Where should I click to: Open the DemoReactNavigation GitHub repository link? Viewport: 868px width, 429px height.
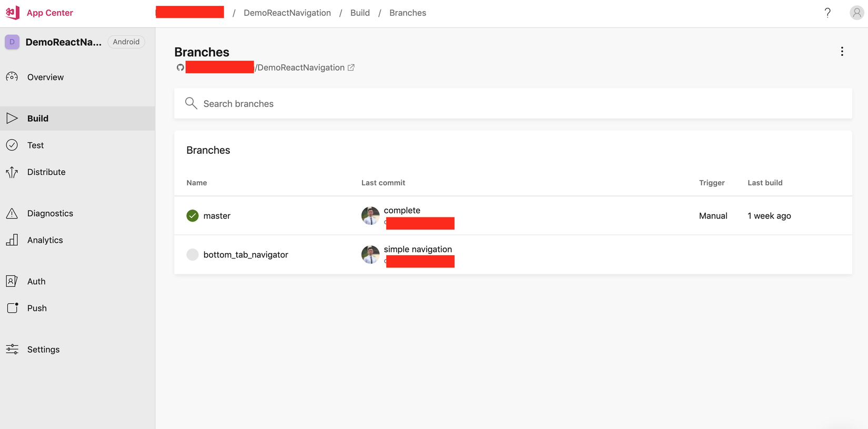(x=300, y=67)
